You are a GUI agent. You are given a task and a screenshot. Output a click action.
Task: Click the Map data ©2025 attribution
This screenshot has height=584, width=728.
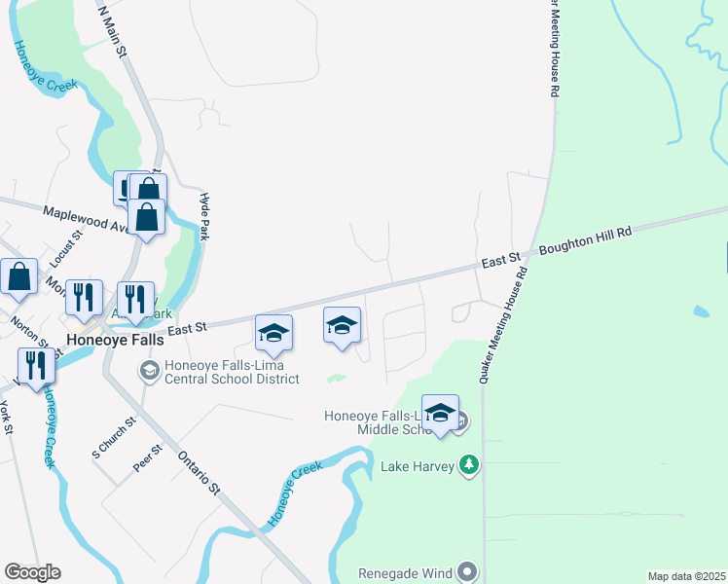point(687,576)
